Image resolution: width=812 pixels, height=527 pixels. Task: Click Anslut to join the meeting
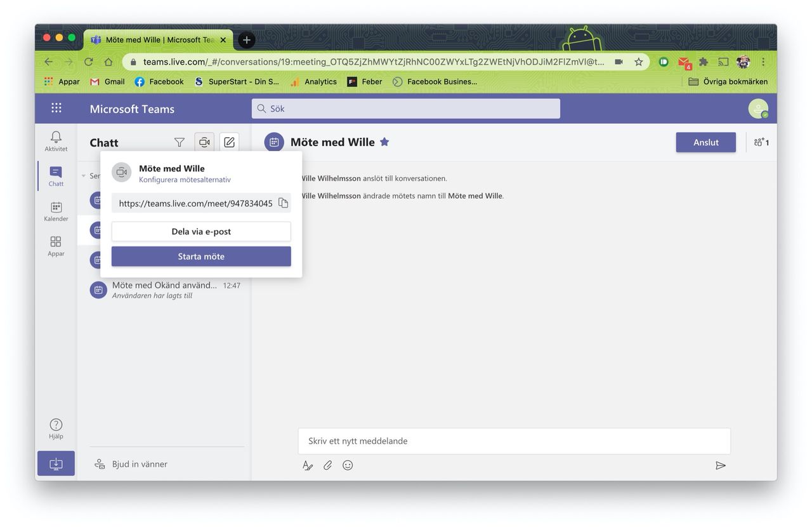pos(706,142)
